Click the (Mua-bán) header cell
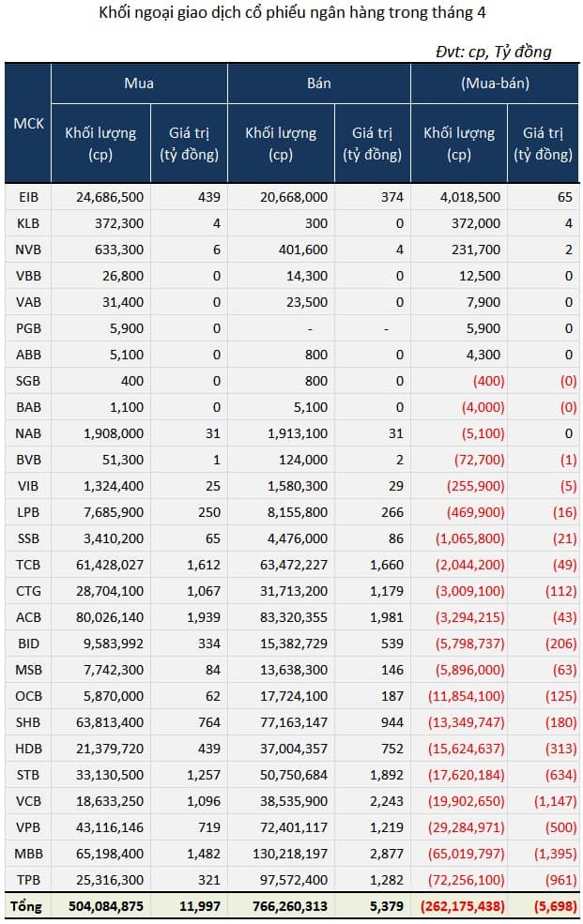 click(495, 83)
